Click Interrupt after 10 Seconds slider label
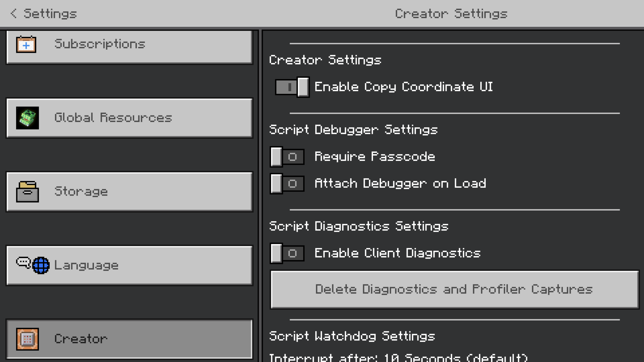Screen dimensions: 644x362 click(398, 357)
